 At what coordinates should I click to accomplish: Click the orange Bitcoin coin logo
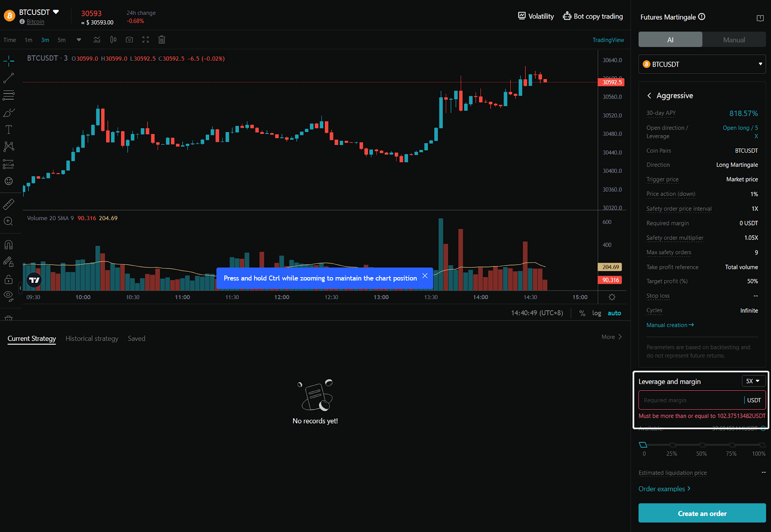(x=9, y=16)
